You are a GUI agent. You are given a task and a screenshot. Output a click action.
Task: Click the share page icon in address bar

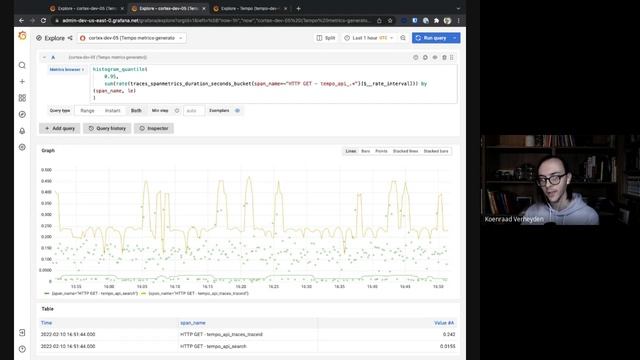click(x=379, y=20)
